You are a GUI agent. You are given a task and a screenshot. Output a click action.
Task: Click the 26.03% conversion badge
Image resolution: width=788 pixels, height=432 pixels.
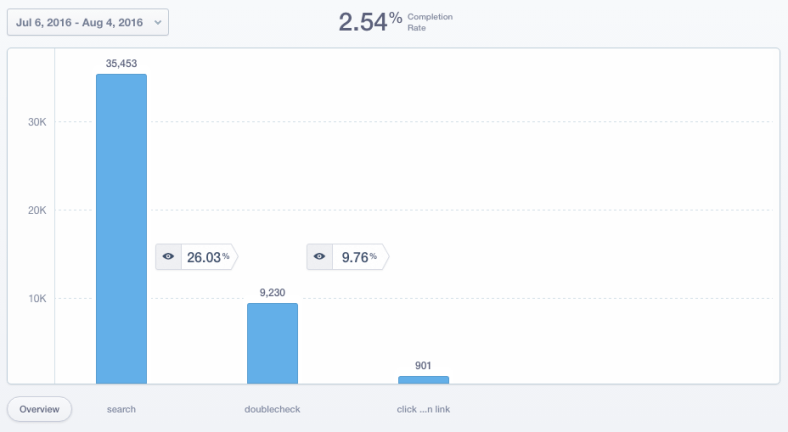208,257
